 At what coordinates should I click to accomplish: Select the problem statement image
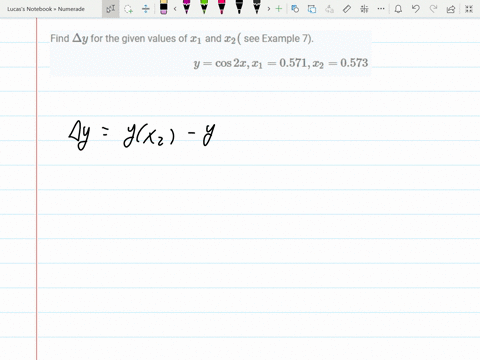click(x=210, y=54)
